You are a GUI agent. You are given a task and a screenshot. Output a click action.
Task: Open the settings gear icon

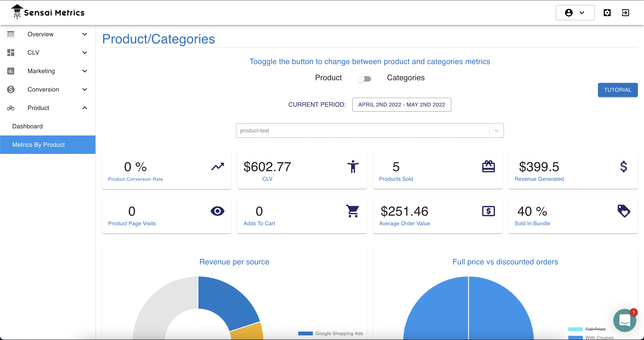point(607,12)
